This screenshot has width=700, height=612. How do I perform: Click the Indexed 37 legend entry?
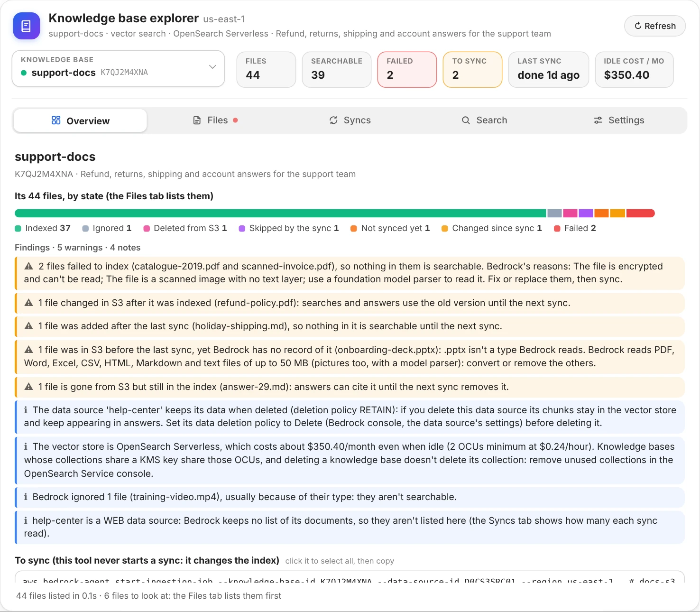coord(43,228)
